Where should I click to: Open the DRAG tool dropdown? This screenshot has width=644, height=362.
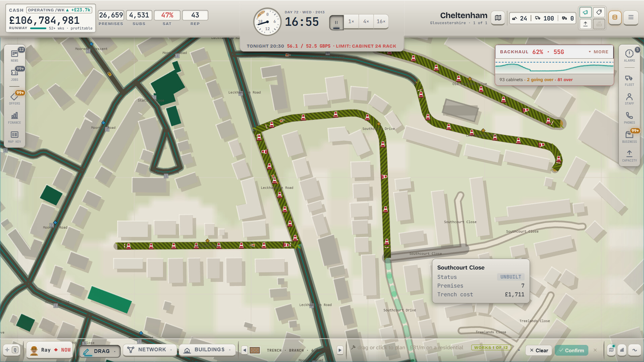(100, 351)
